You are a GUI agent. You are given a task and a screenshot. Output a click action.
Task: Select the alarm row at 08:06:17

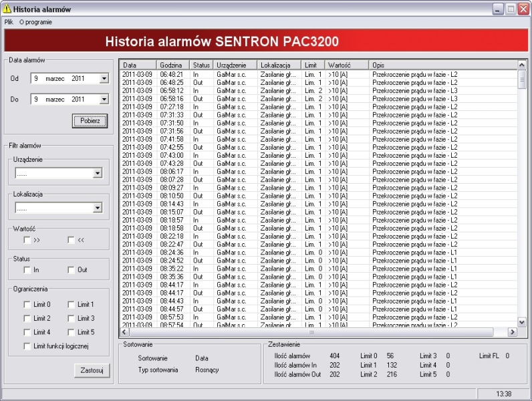pyautogui.click(x=319, y=171)
